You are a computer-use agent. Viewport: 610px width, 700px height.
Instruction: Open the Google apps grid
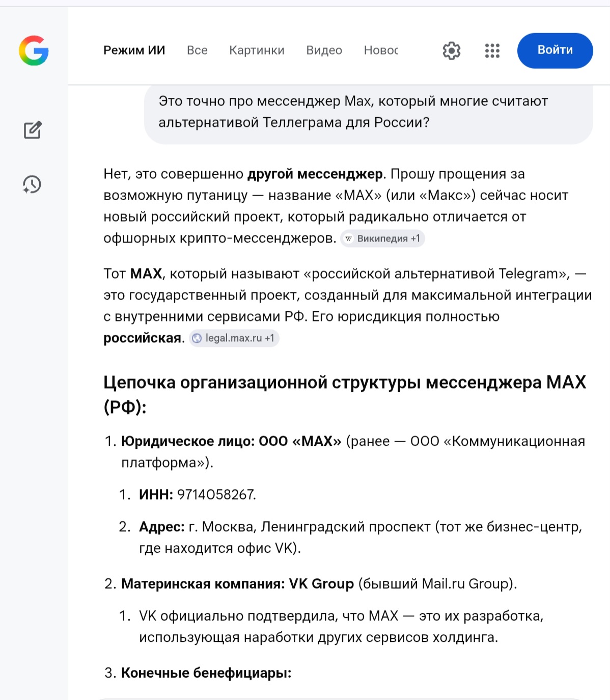point(492,50)
